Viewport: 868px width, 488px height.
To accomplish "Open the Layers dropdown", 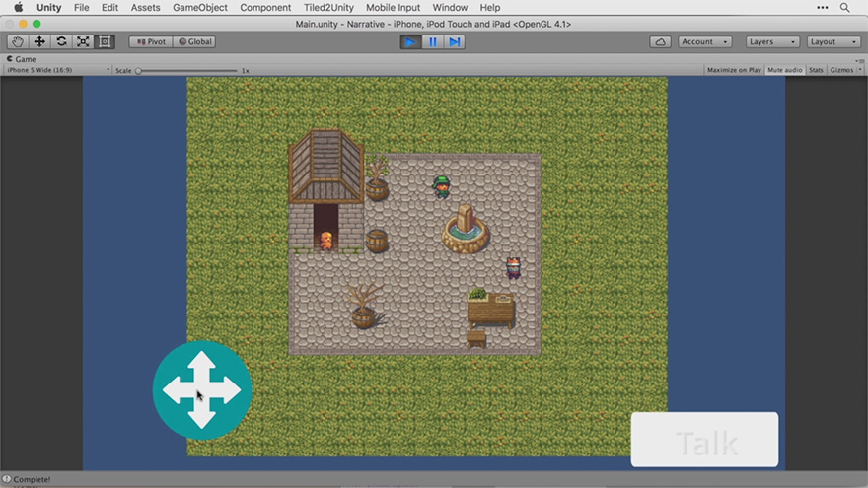I will coord(772,42).
